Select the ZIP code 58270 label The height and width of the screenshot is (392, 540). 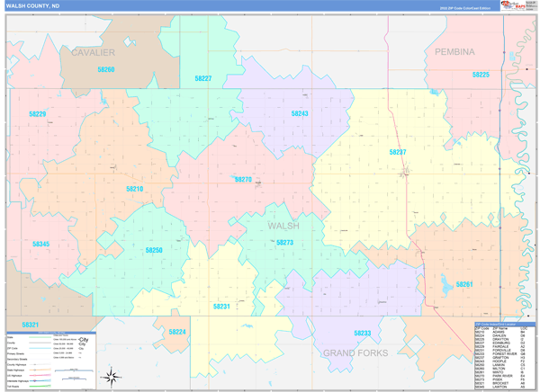[243, 180]
